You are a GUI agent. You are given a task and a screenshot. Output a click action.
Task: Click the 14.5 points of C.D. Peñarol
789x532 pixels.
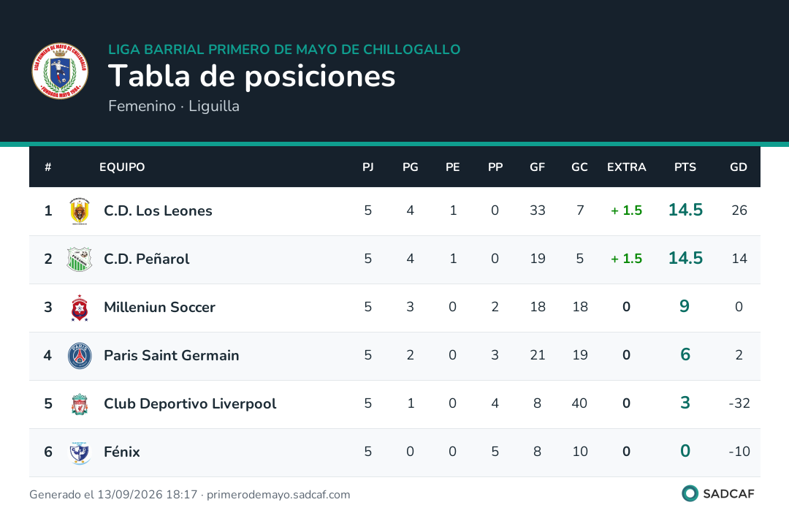(x=685, y=258)
